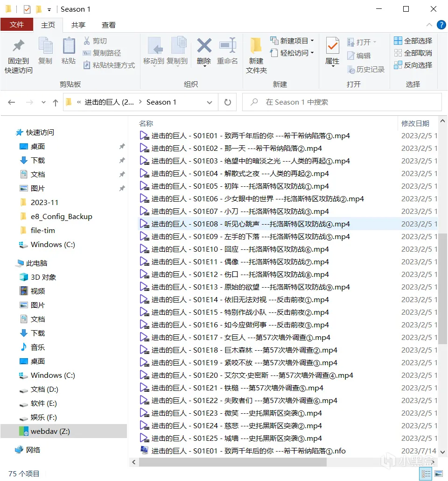Click Invert selection (反向选择) button
The image size is (448, 481).
(413, 65)
